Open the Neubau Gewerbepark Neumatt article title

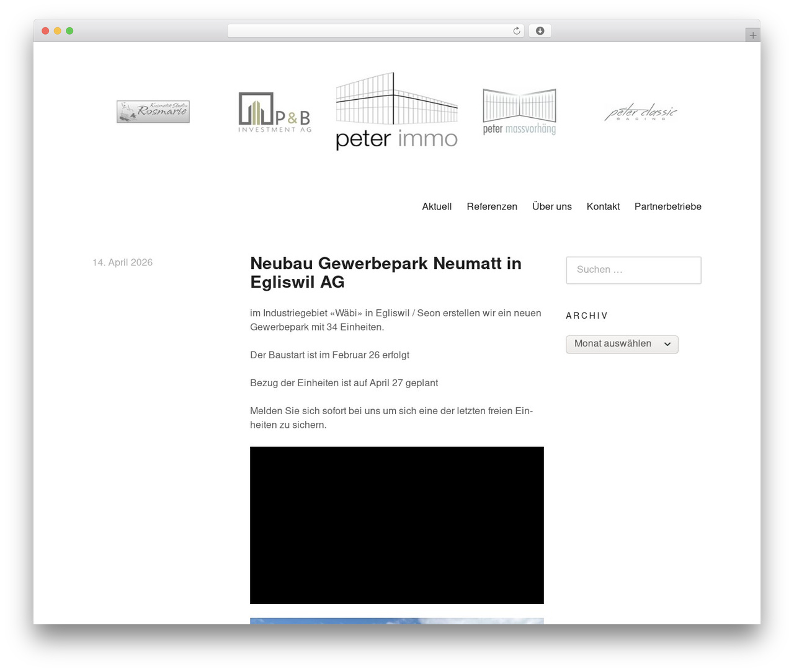(x=386, y=273)
